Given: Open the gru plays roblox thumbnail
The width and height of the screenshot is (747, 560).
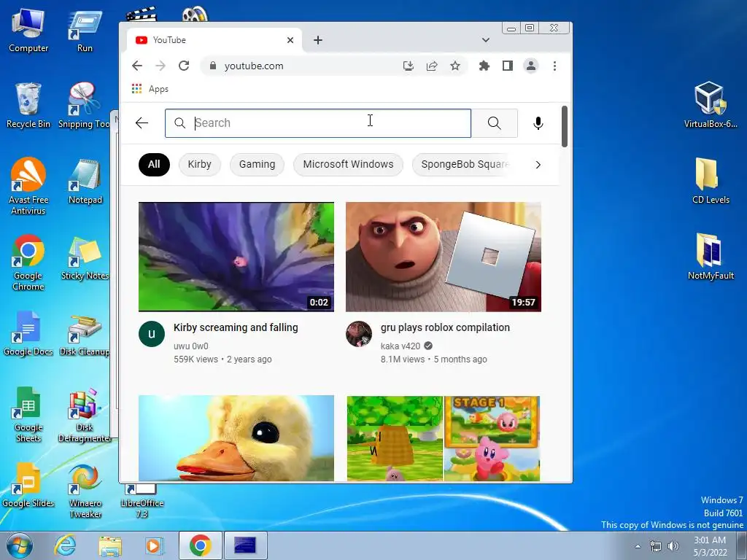Looking at the screenshot, I should coord(443,257).
